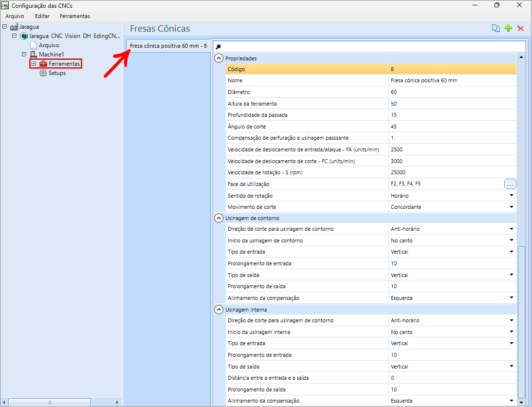Collapse the Propriedades section
The image size is (532, 407).
219,58
